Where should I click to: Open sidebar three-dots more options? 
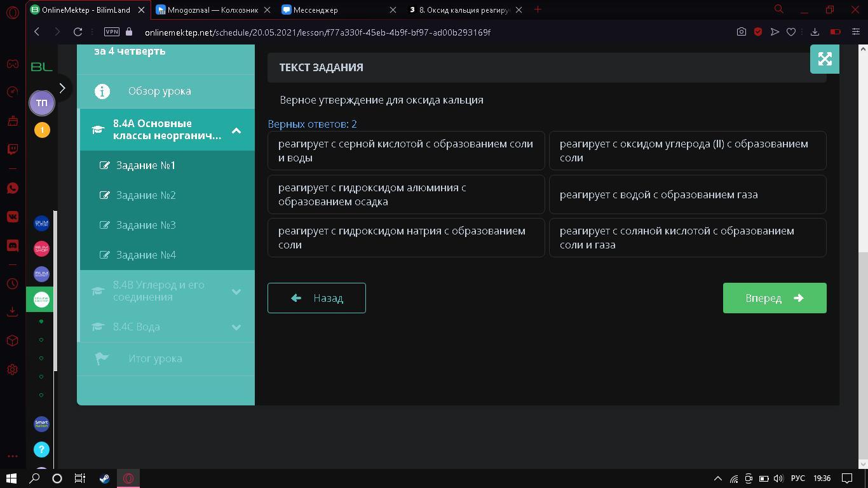[x=13, y=456]
